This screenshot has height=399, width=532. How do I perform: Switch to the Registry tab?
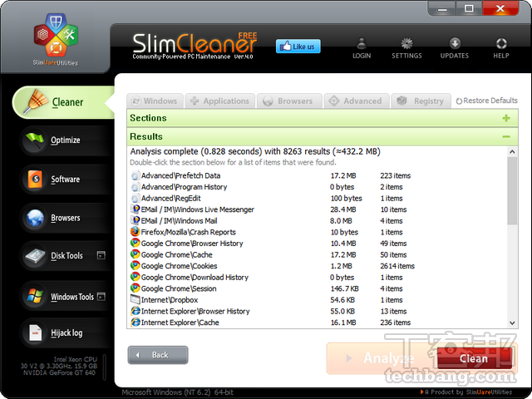[421, 101]
